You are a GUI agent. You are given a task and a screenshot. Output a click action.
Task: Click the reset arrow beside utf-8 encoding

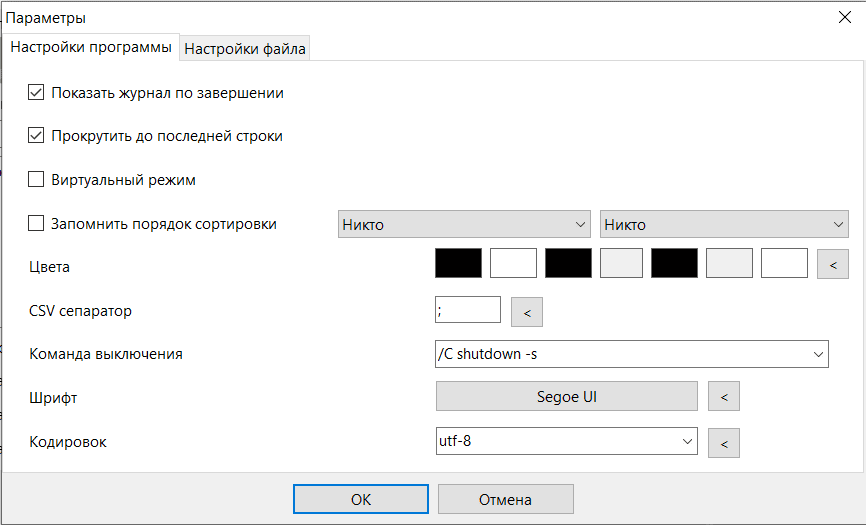723,442
